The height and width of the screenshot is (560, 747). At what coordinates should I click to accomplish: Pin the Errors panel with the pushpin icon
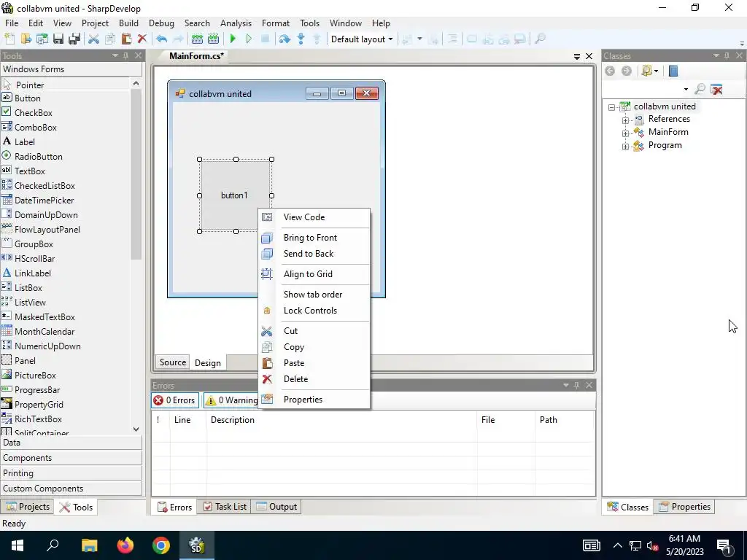coord(576,385)
